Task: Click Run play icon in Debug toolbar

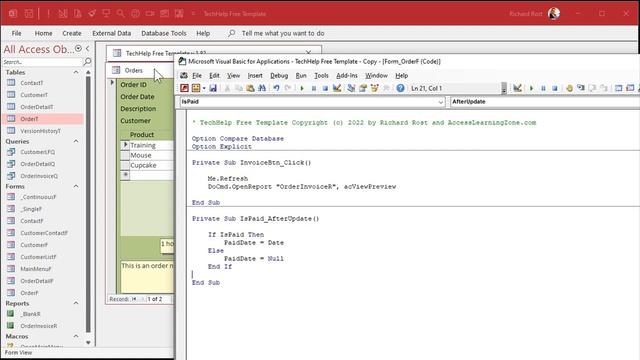Action: click(531, 88)
